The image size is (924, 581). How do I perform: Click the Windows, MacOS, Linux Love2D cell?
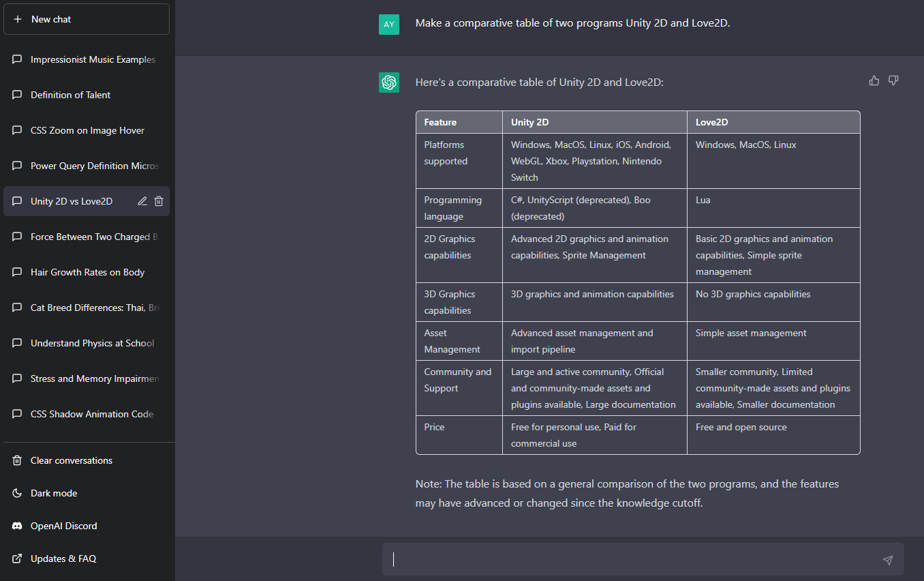[x=773, y=161]
